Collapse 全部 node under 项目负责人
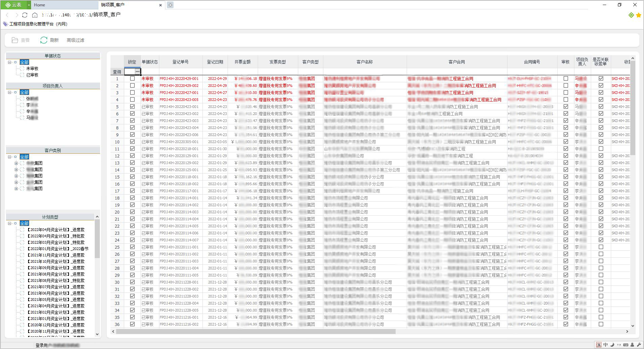Viewport: 644px width, 349px height. (10, 92)
